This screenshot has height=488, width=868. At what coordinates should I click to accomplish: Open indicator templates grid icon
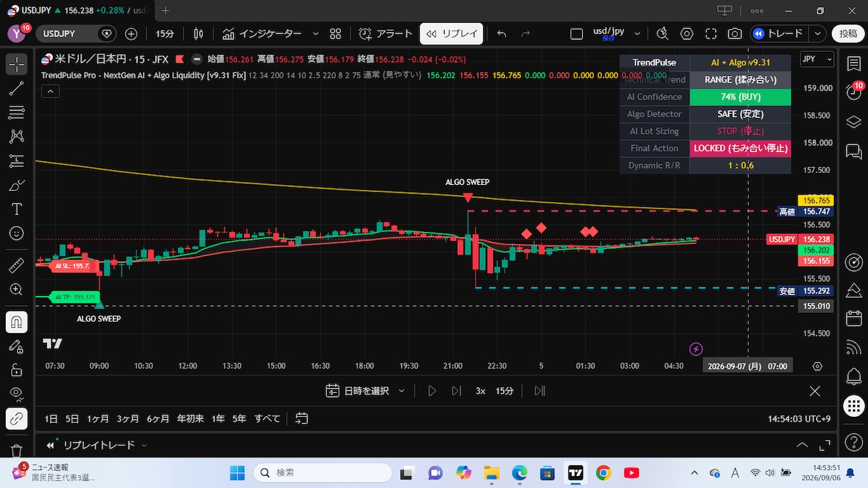point(335,33)
